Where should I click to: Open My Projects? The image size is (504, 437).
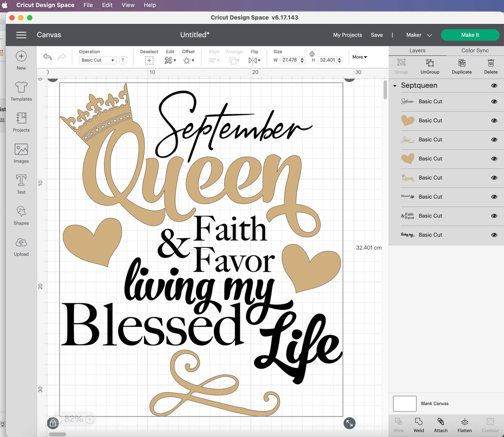tap(347, 35)
